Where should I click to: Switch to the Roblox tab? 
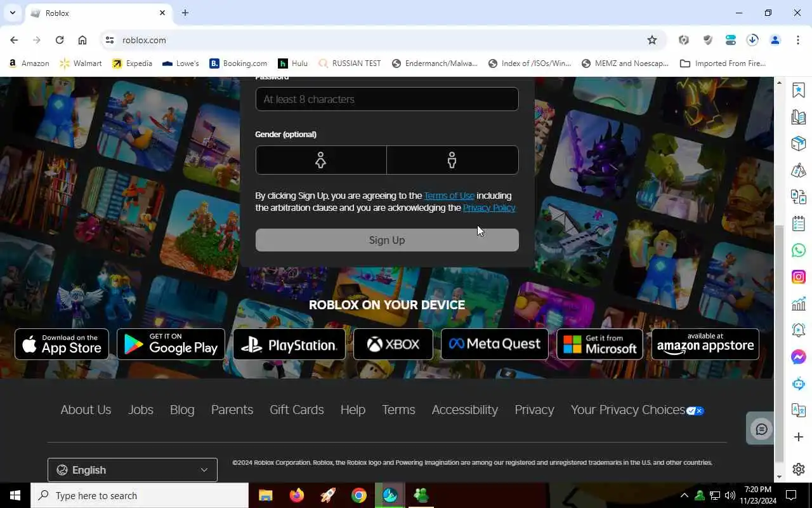[x=98, y=13]
